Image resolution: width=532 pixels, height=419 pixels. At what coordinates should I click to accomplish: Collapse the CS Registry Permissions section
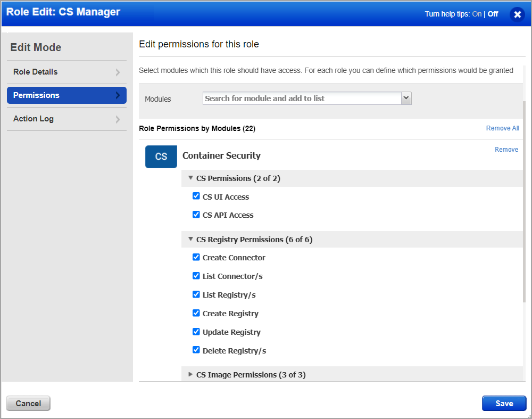pyautogui.click(x=190, y=239)
